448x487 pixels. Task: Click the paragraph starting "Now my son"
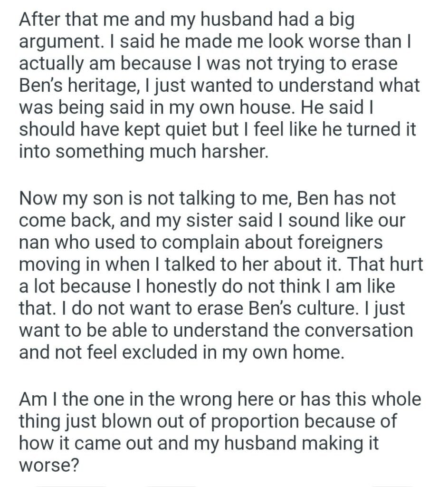pyautogui.click(x=219, y=275)
